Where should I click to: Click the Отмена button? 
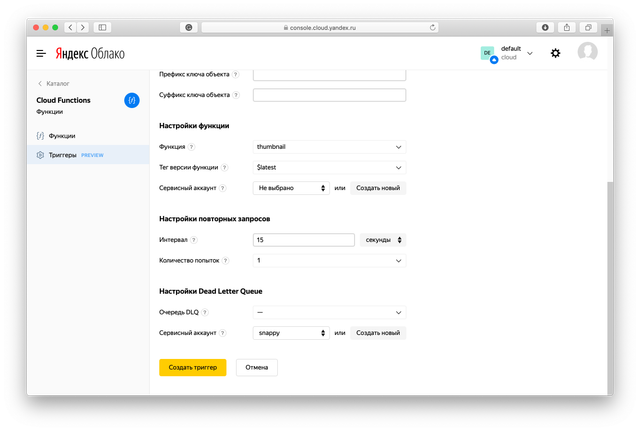click(x=257, y=367)
